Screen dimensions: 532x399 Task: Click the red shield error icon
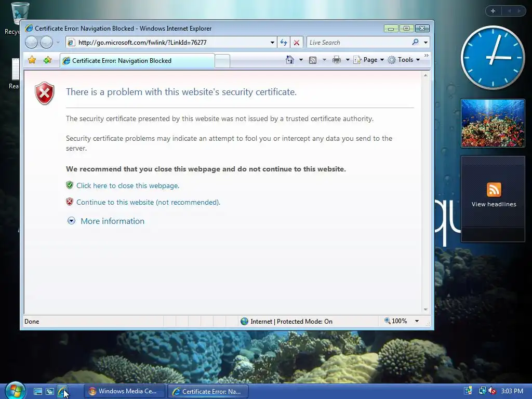(x=45, y=93)
